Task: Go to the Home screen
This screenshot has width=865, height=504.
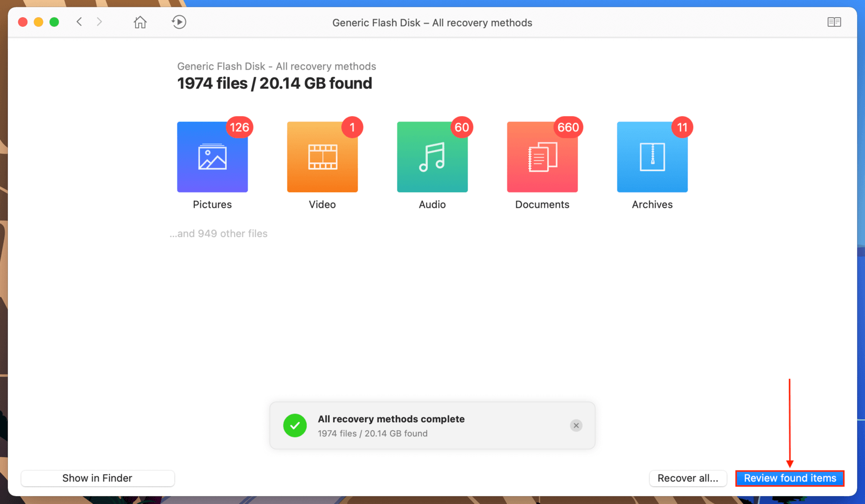Action: coord(140,22)
